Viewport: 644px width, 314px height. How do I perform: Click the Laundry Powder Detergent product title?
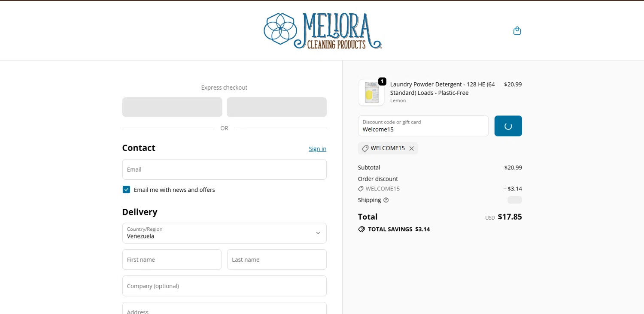(x=442, y=88)
